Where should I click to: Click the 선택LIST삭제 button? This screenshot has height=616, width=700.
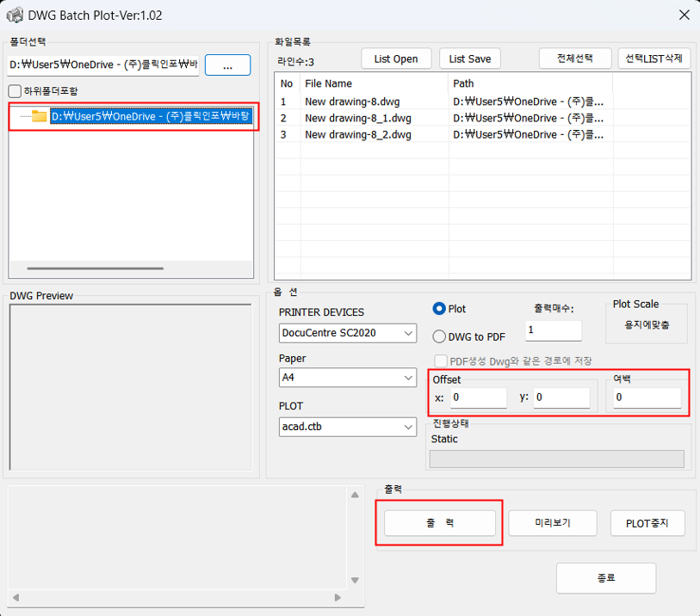[654, 59]
